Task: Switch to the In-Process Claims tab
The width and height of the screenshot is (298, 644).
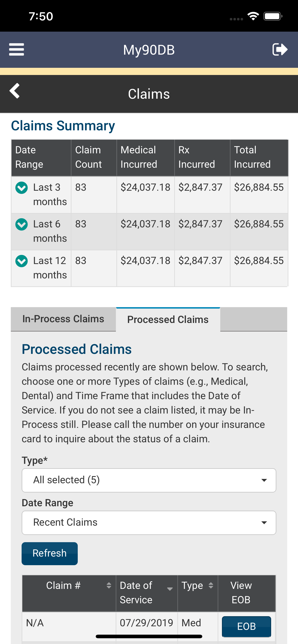Action: [63, 319]
